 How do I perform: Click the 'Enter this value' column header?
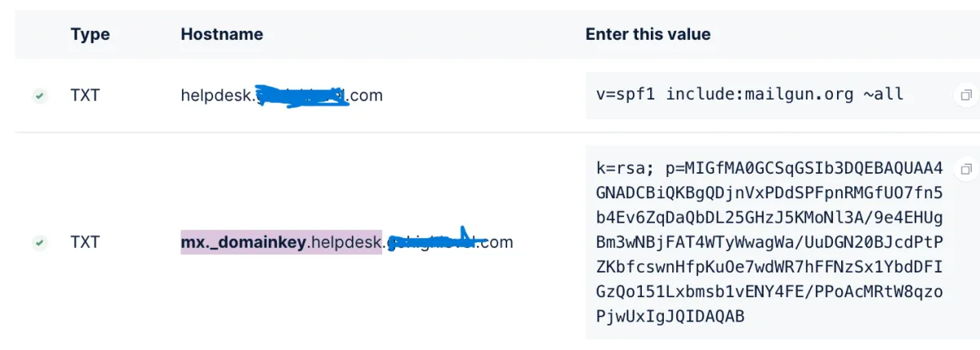(648, 34)
